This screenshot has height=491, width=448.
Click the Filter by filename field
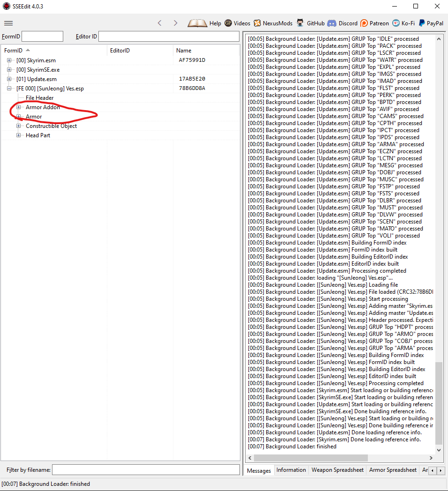[146, 470]
